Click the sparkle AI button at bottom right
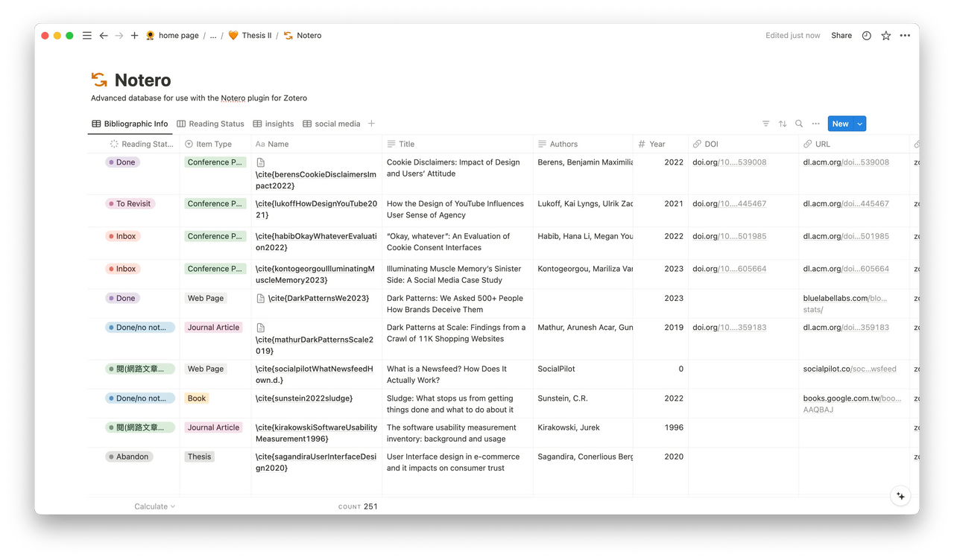The width and height of the screenshot is (954, 560). pyautogui.click(x=900, y=495)
